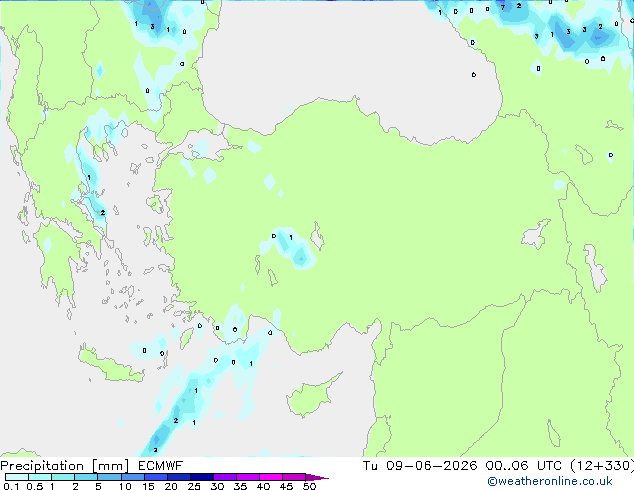The height and width of the screenshot is (490, 634).
Task: Click the legend swatch between 0.1 and 0.5
Action: point(17,477)
